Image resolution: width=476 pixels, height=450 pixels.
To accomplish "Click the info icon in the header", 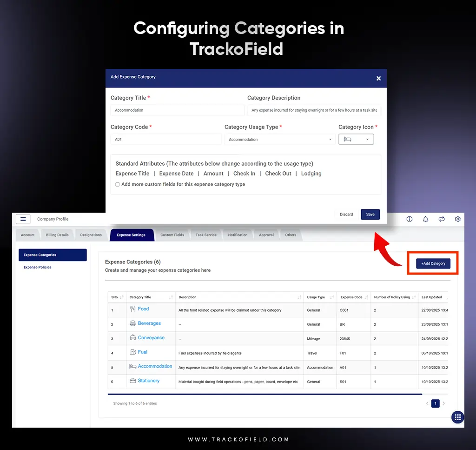I will coord(409,219).
